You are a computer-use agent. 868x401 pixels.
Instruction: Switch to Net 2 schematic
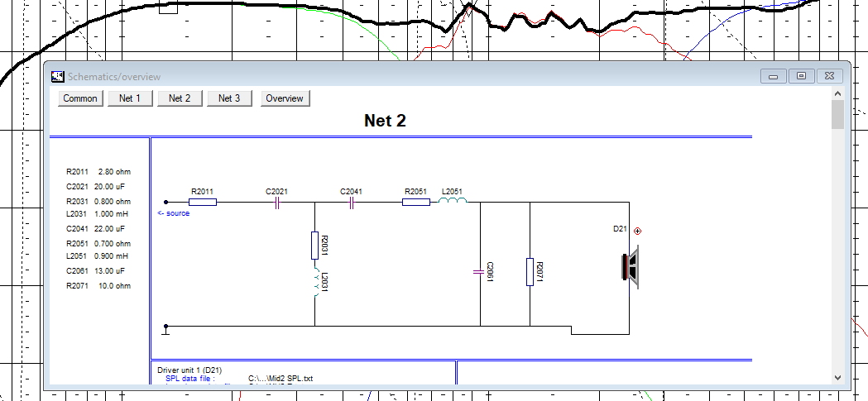180,98
